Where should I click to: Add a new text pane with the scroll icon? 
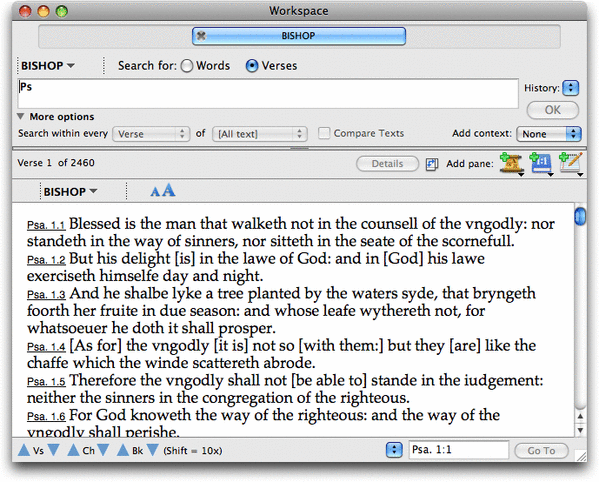click(511, 163)
